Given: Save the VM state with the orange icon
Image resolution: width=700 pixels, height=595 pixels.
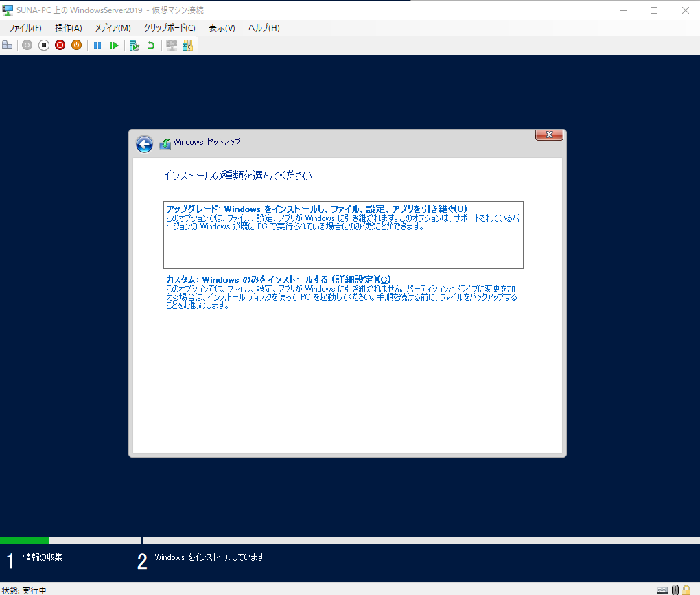Looking at the screenshot, I should 76,45.
